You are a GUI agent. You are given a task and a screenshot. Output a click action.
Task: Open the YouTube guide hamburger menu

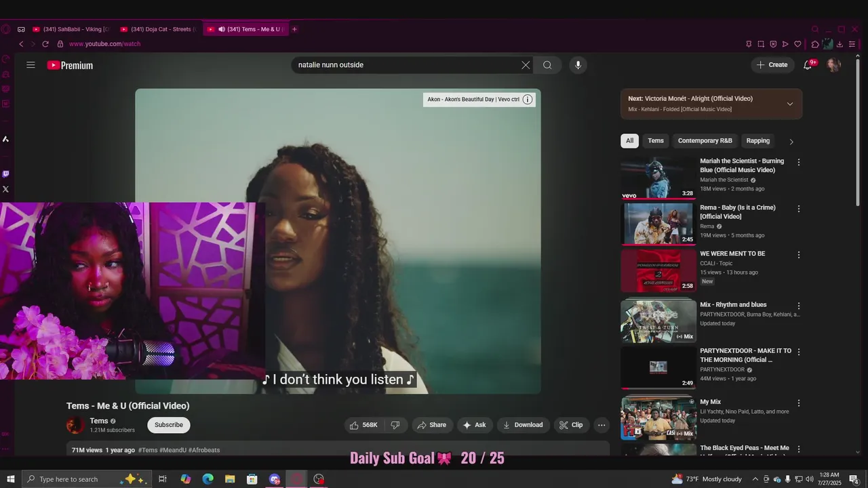31,65
